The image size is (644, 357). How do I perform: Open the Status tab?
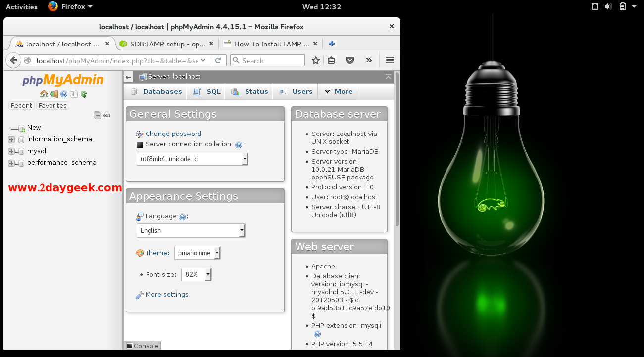point(249,92)
